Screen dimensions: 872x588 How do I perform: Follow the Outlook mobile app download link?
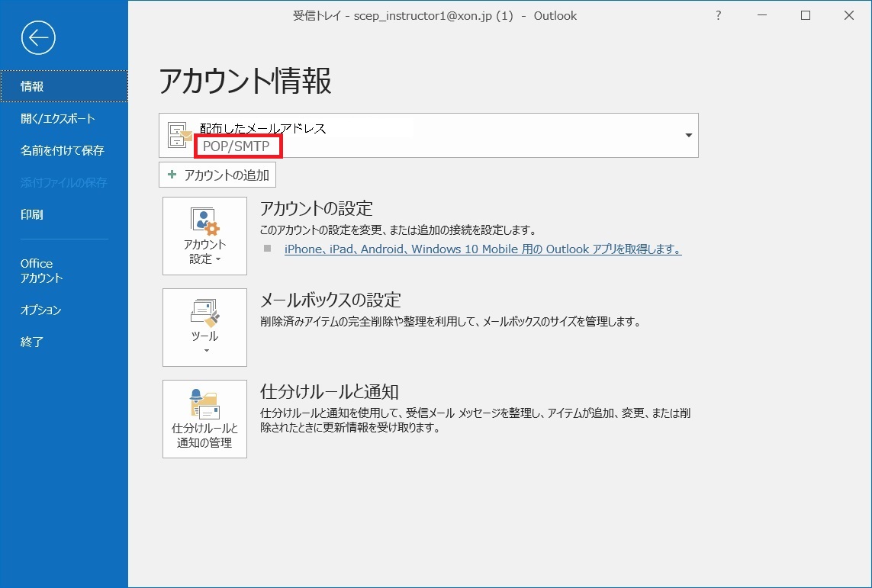click(x=482, y=249)
